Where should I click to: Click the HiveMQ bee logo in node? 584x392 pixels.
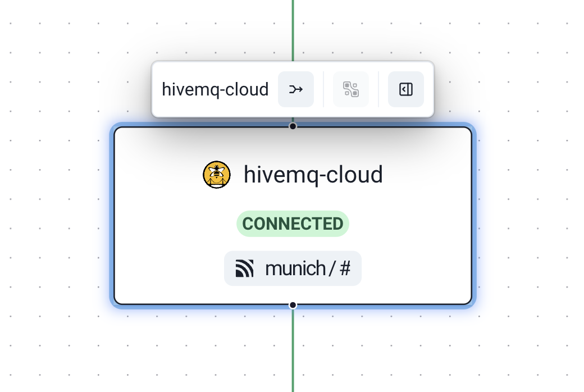coord(217,175)
